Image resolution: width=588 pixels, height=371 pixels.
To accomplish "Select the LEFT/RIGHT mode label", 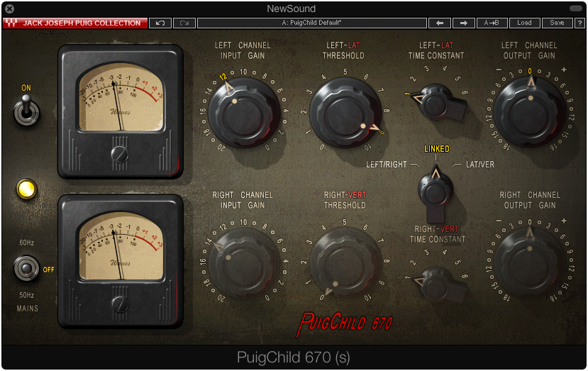I will click(x=387, y=165).
